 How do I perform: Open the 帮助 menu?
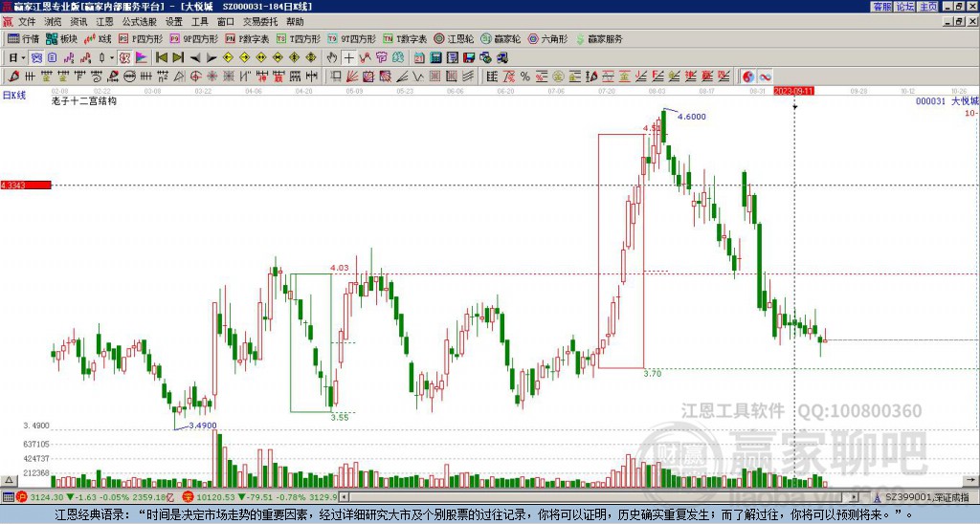[x=295, y=22]
